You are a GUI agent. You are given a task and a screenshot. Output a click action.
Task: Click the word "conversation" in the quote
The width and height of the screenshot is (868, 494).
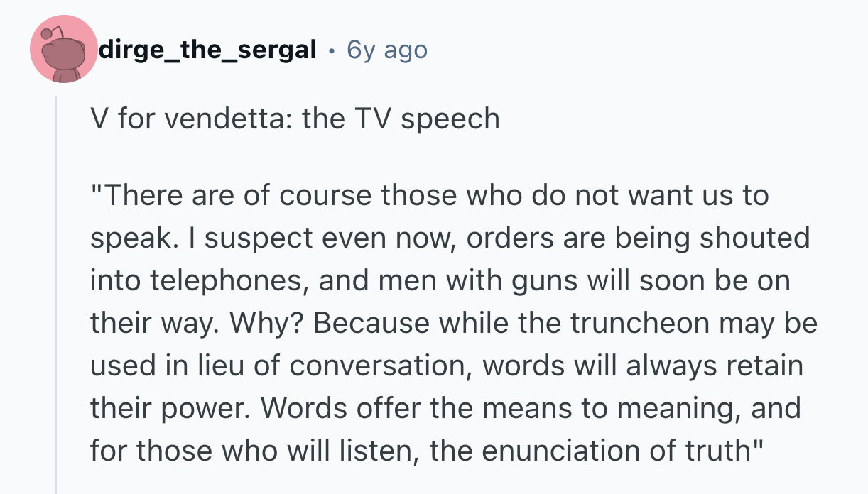pos(384,366)
